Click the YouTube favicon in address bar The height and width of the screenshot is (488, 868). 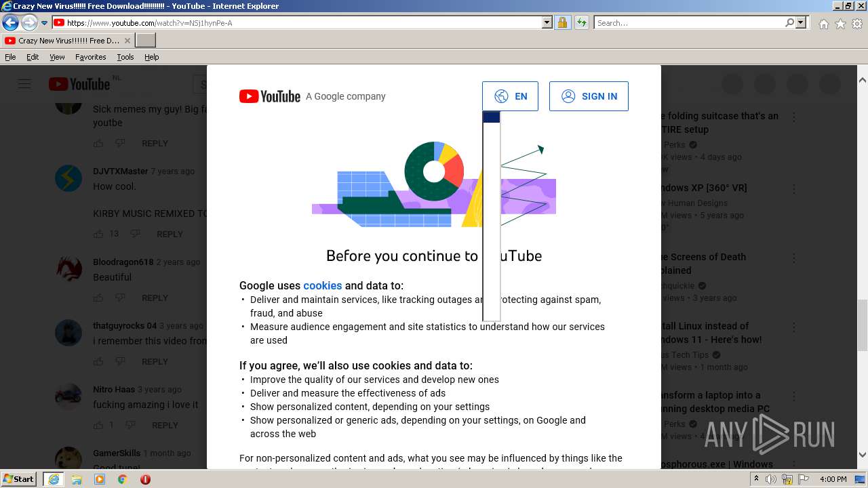click(59, 23)
